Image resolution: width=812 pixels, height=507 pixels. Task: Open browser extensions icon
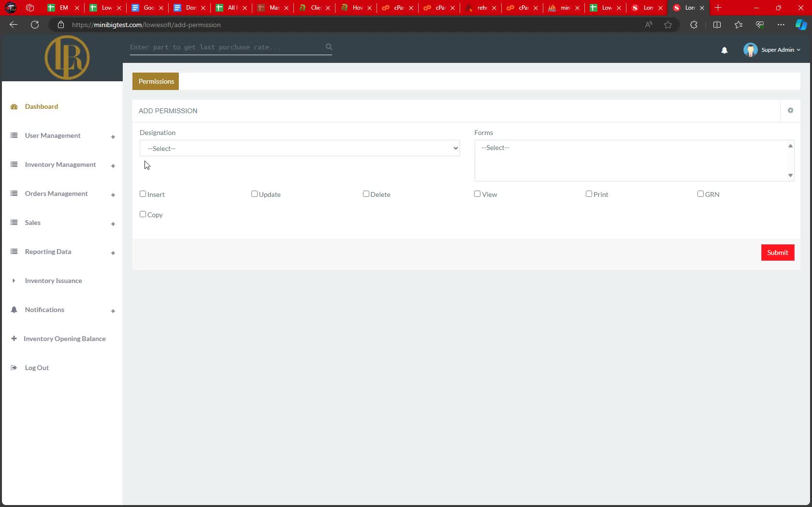[694, 25]
